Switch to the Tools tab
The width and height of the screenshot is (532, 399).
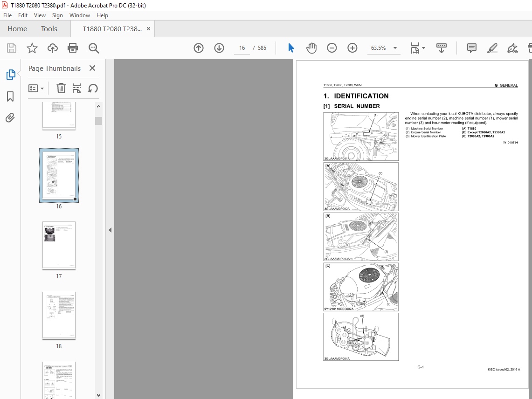[49, 29]
